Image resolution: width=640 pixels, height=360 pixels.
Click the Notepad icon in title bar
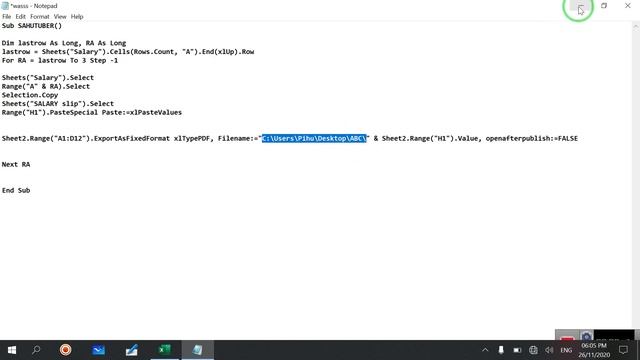[x=5, y=6]
